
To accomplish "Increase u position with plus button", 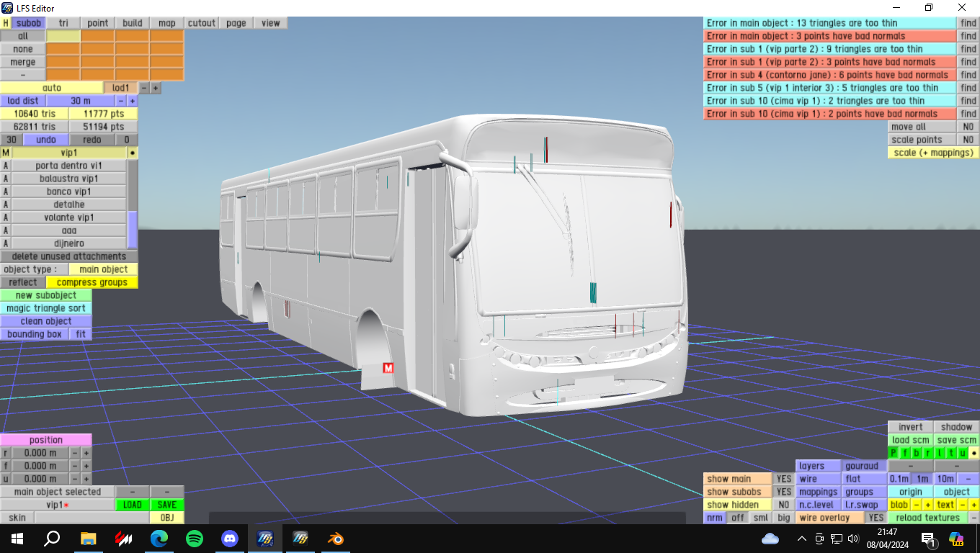I will pyautogui.click(x=86, y=479).
